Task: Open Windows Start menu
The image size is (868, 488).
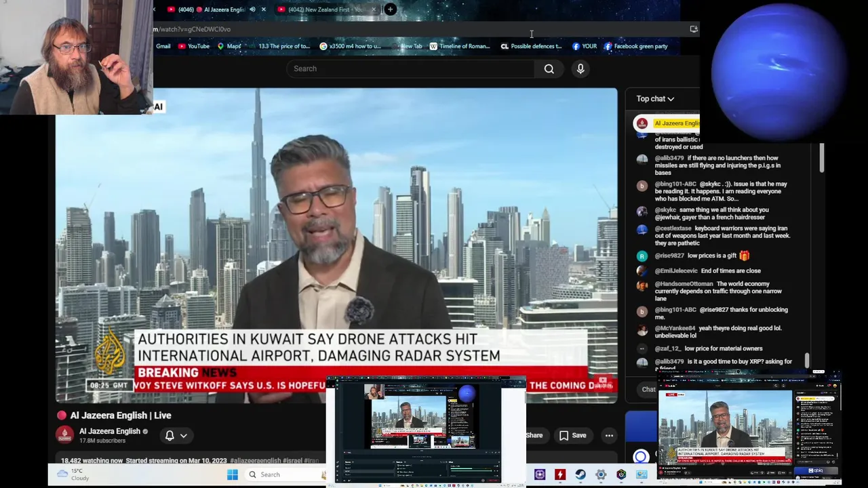Action: (233, 474)
